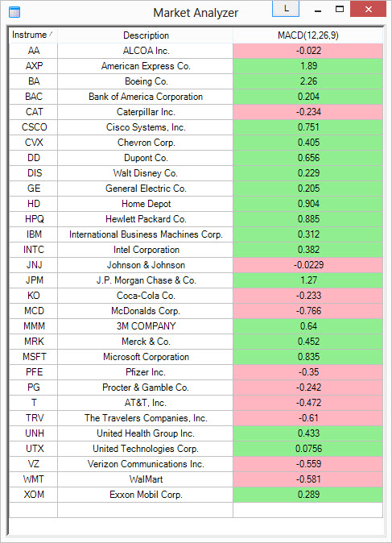
Task: Click the empty row below XOM
Action: click(x=196, y=510)
